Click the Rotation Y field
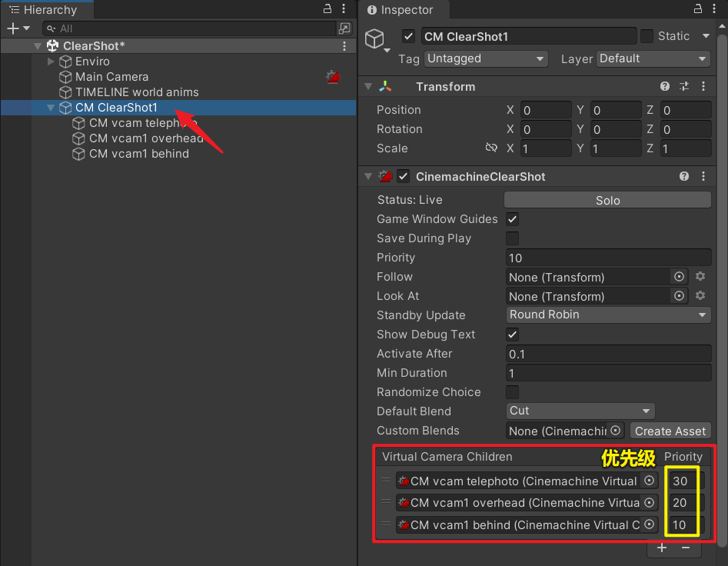Viewport: 728px width, 566px height. (616, 129)
